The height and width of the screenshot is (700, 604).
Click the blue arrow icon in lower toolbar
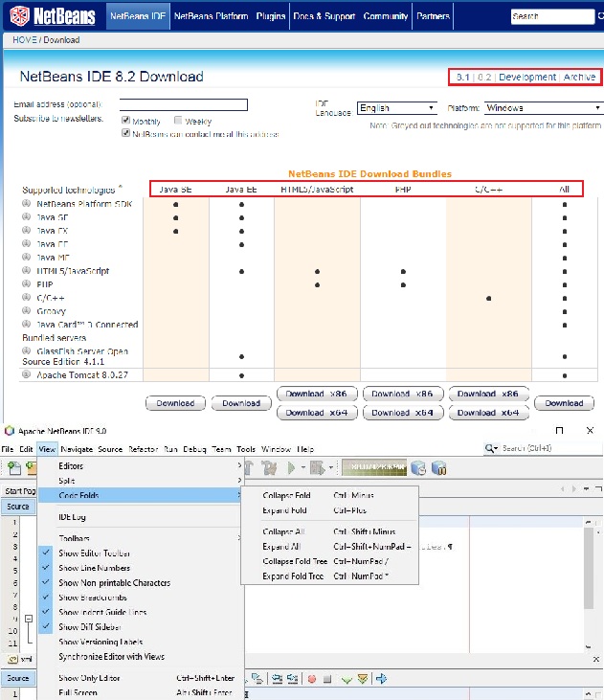click(381, 679)
